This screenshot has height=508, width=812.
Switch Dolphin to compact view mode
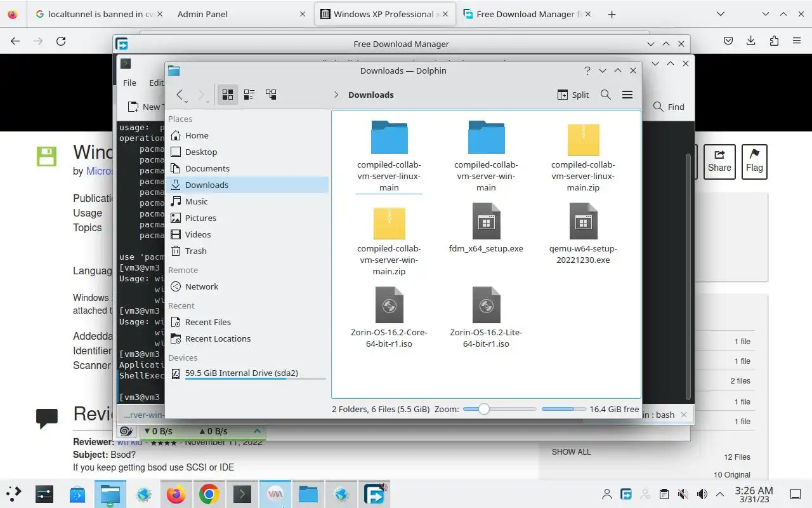[249, 95]
